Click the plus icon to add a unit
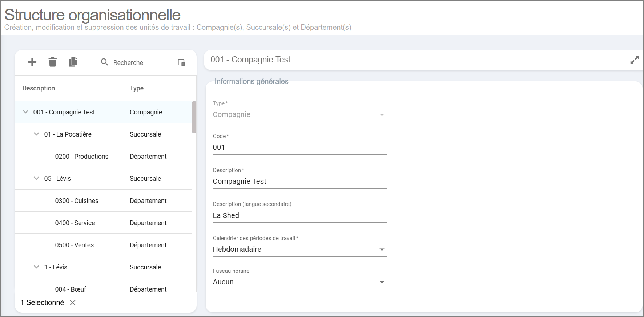The image size is (644, 317). point(32,62)
